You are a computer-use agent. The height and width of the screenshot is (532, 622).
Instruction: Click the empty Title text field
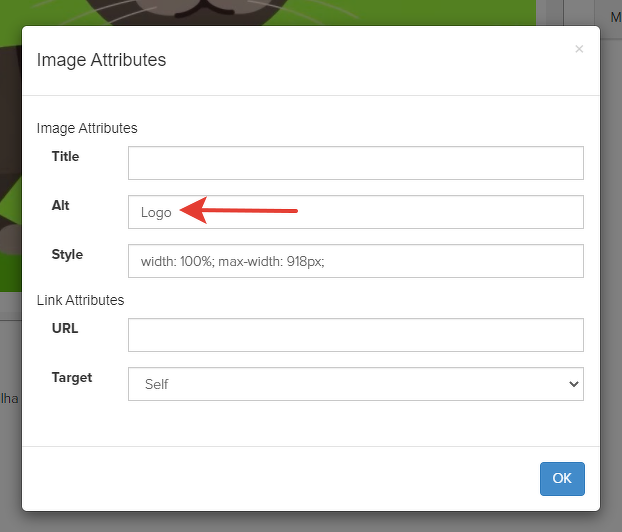pos(355,163)
